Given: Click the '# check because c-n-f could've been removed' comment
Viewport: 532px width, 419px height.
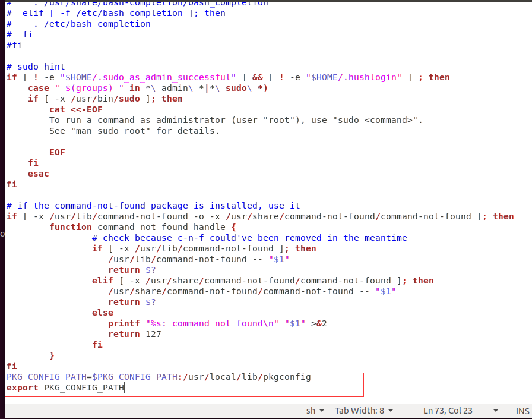Looking at the screenshot, I should click(x=249, y=238).
